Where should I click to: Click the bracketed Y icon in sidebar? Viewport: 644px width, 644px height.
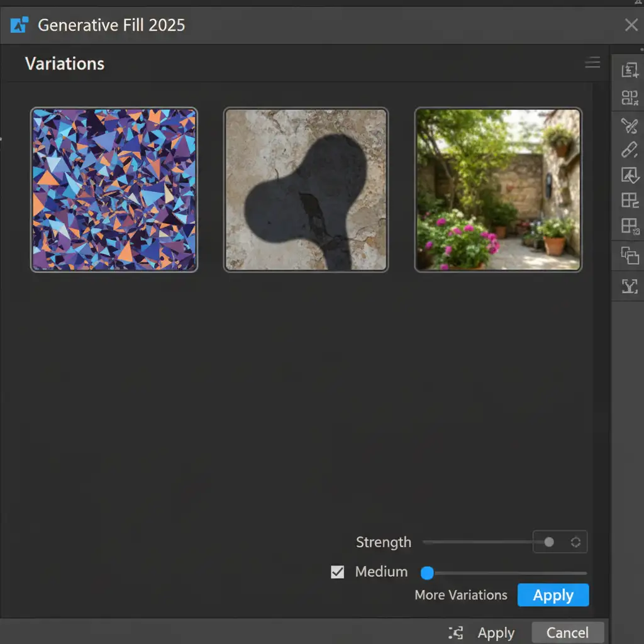(629, 287)
